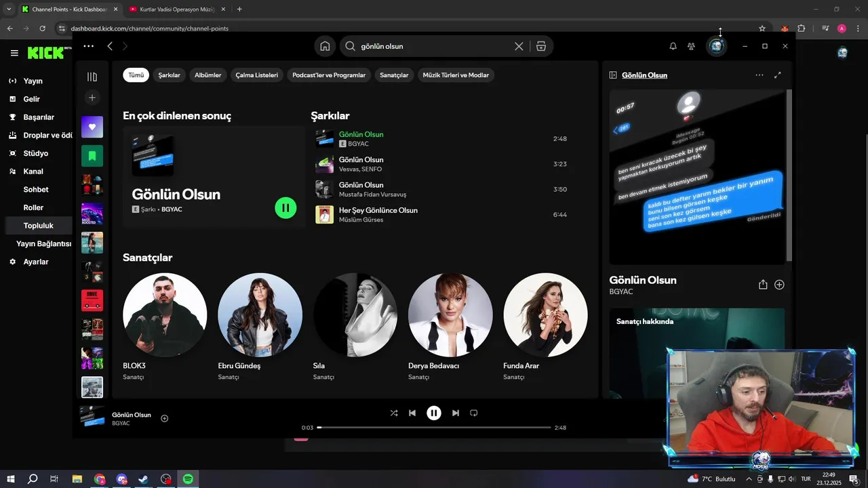Share the song from Now Playing panel
This screenshot has height=488, width=868.
click(x=763, y=285)
